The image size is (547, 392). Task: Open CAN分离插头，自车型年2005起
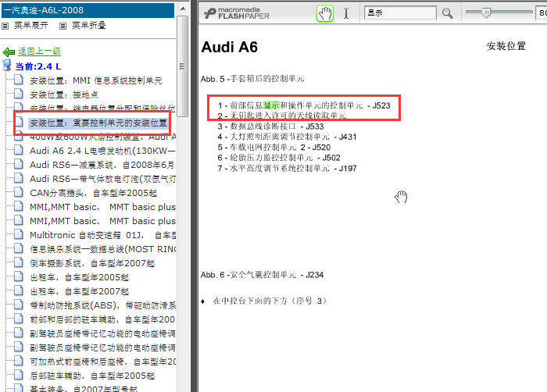[x=94, y=193]
